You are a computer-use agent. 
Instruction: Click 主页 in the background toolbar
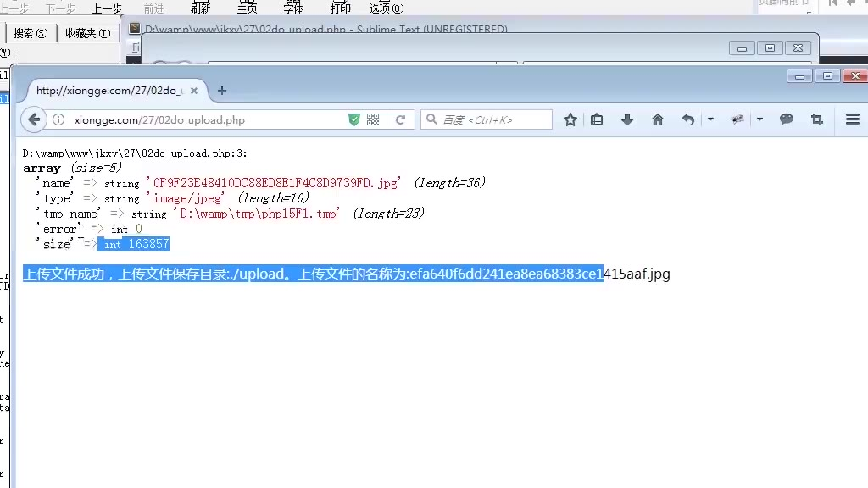coord(247,7)
